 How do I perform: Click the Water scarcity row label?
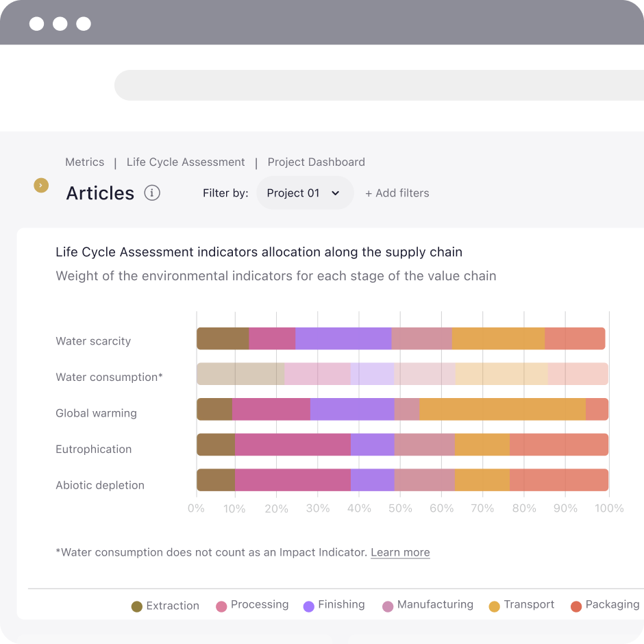93,341
